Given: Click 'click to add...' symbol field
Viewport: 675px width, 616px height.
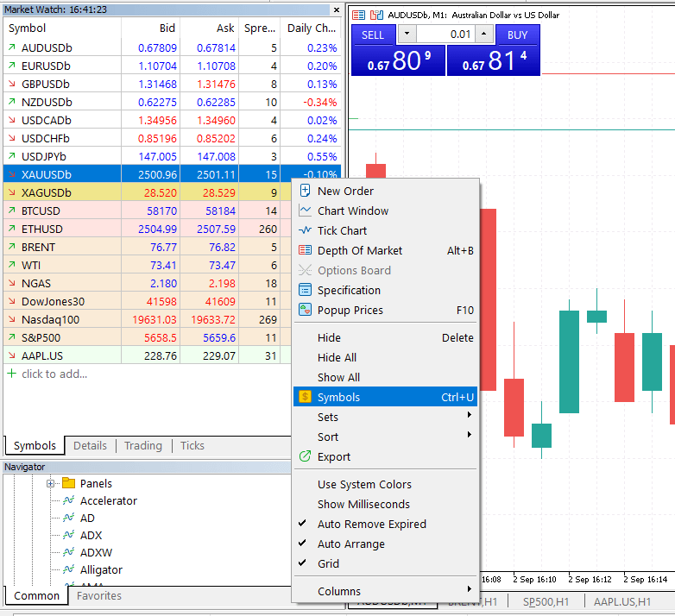Looking at the screenshot, I should click(54, 374).
